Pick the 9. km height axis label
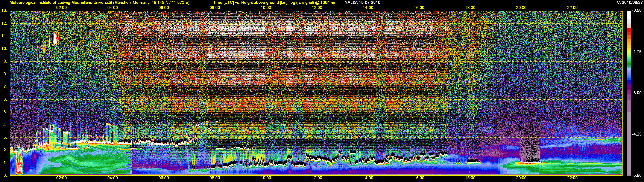644x182 pixels. click(x=5, y=61)
